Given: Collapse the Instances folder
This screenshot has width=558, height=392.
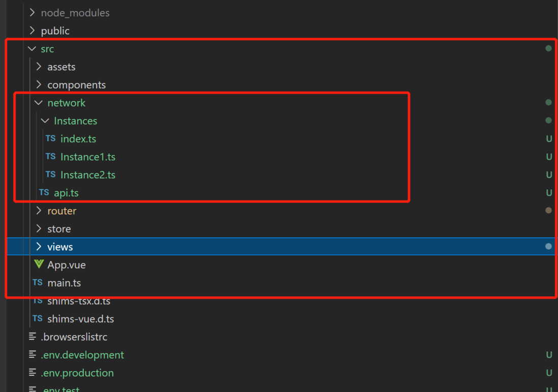Looking at the screenshot, I should click(45, 120).
